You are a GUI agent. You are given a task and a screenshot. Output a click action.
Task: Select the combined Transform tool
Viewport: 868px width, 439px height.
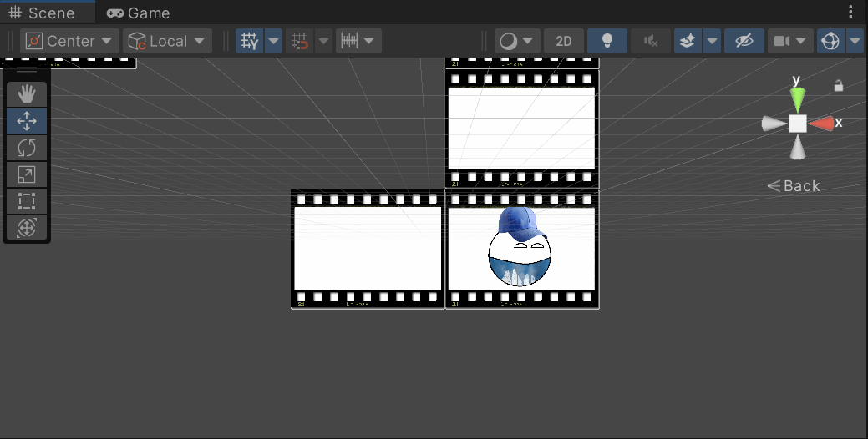click(27, 228)
